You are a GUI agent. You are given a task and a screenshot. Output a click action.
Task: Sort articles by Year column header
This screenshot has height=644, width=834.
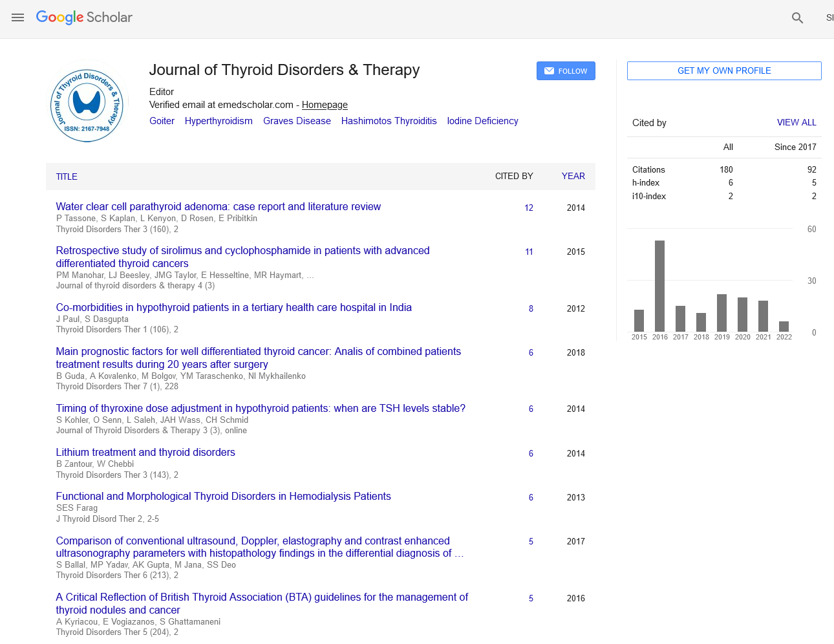(x=573, y=176)
